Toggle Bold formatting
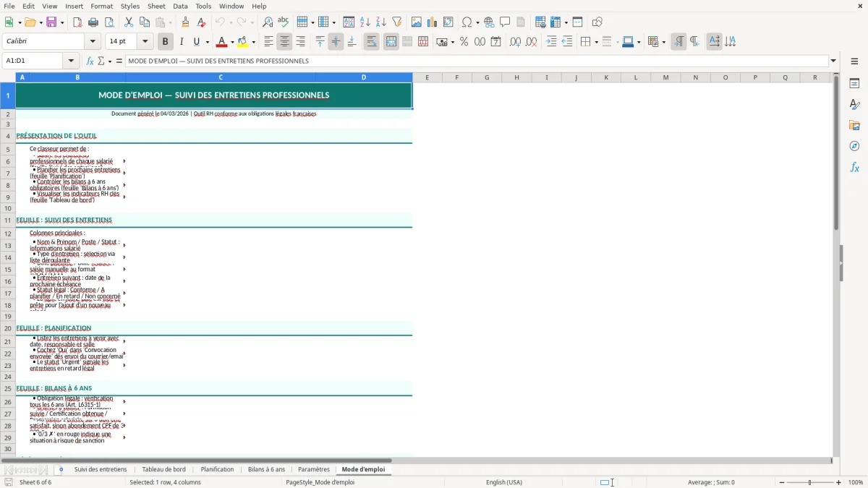868x488 pixels. tap(165, 42)
